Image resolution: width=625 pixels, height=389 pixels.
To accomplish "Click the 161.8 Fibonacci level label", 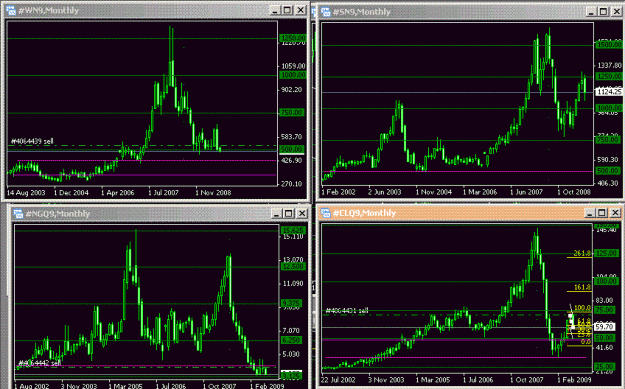I will 582,287.
